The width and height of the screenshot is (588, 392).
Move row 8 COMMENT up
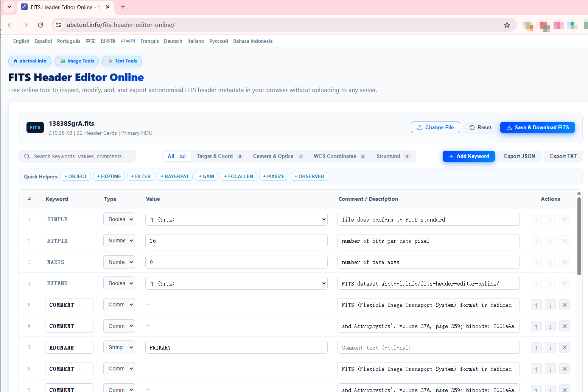click(536, 369)
